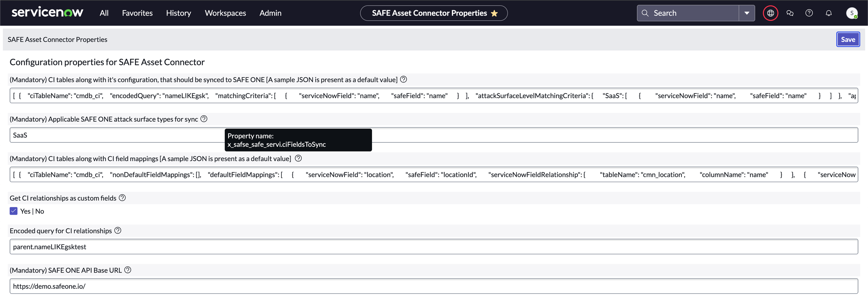The image size is (868, 296).
Task: Click the SAFE Asset Connector Properties title pill
Action: point(434,13)
